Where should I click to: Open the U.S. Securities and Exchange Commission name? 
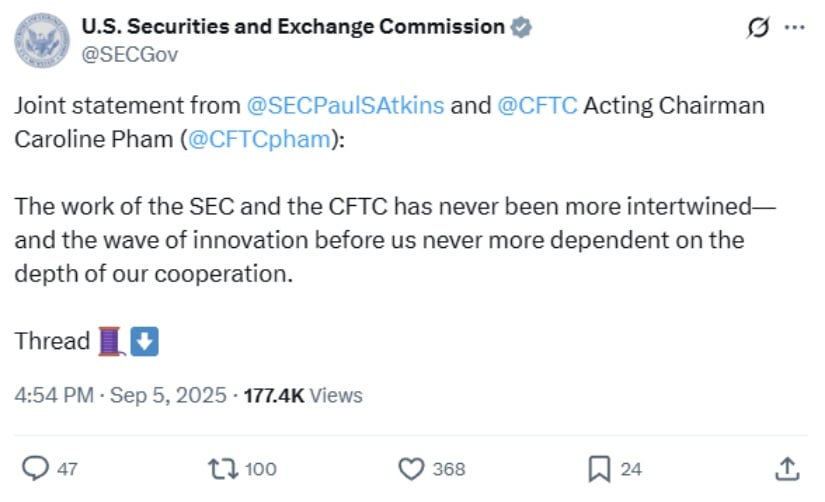pyautogui.click(x=293, y=26)
